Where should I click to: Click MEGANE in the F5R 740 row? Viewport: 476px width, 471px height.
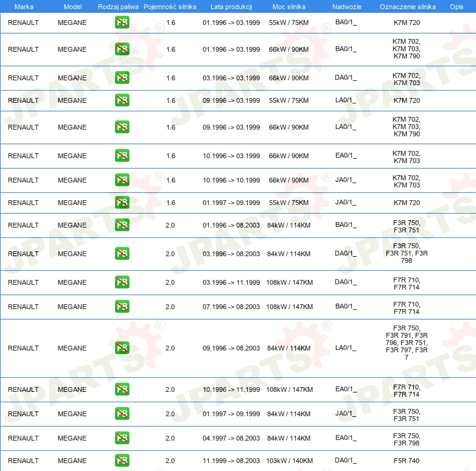click(x=72, y=461)
